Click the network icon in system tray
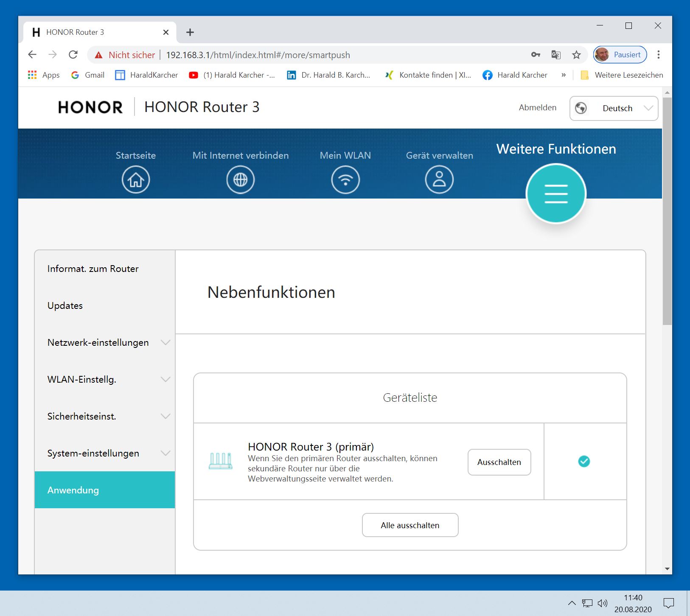The width and height of the screenshot is (690, 616). (587, 603)
